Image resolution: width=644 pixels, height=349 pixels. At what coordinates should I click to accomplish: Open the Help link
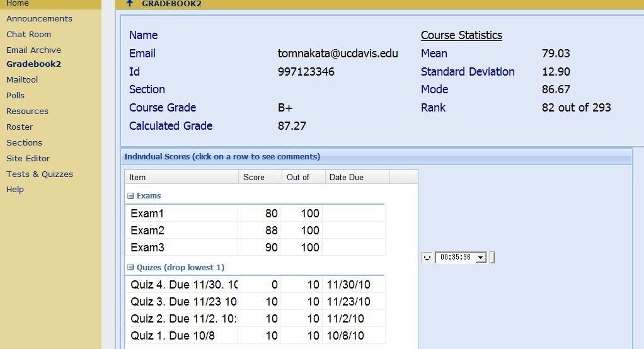14,189
